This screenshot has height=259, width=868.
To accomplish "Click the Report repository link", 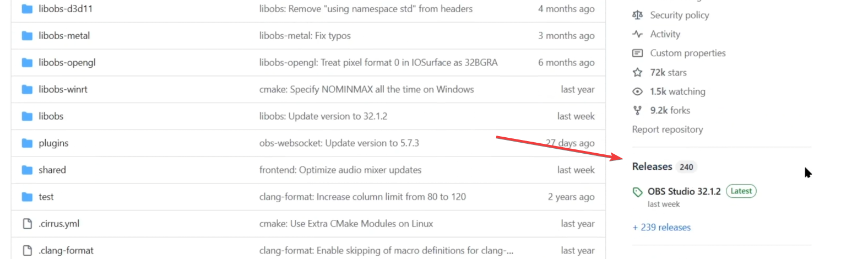I will (x=668, y=129).
